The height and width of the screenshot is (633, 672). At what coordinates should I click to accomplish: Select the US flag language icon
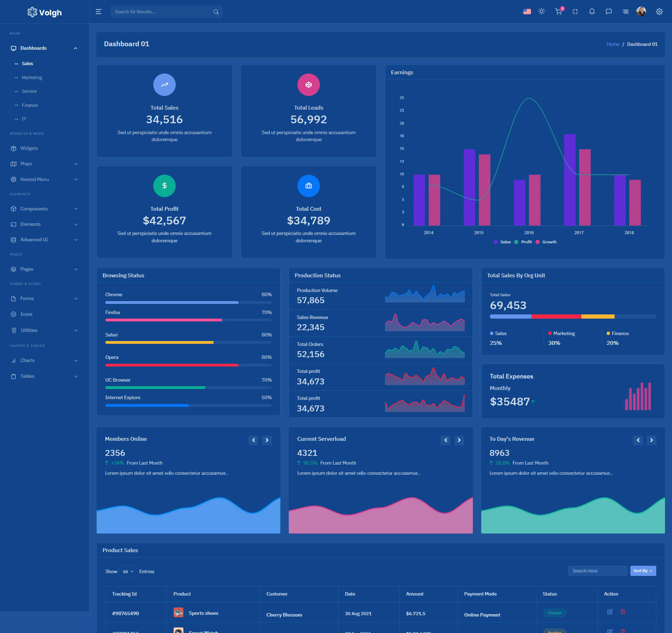tap(527, 12)
